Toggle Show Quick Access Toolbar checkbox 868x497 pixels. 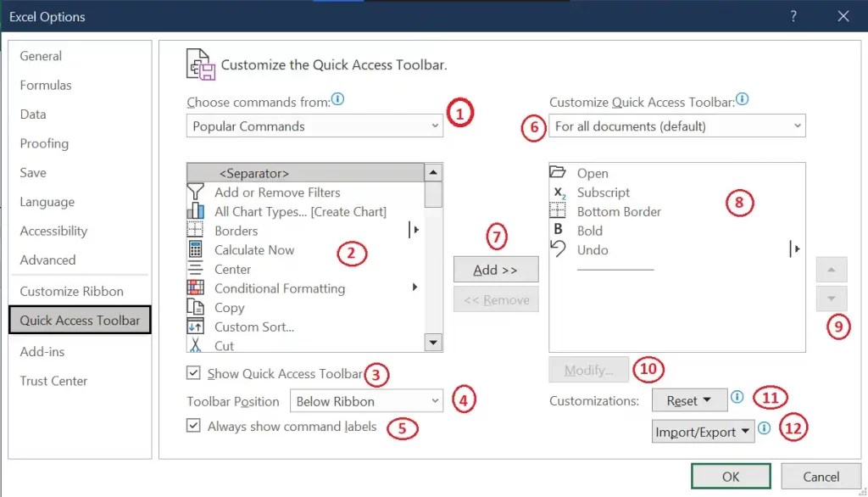(x=193, y=373)
